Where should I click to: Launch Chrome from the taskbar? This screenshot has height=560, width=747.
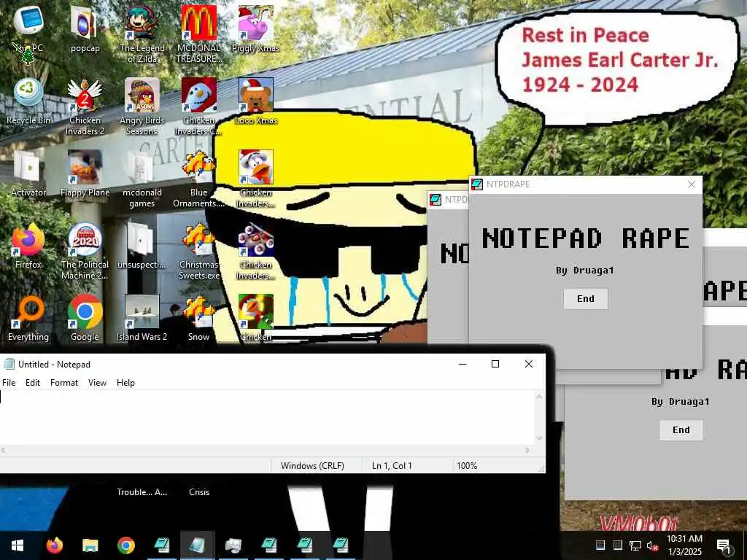[x=125, y=545]
